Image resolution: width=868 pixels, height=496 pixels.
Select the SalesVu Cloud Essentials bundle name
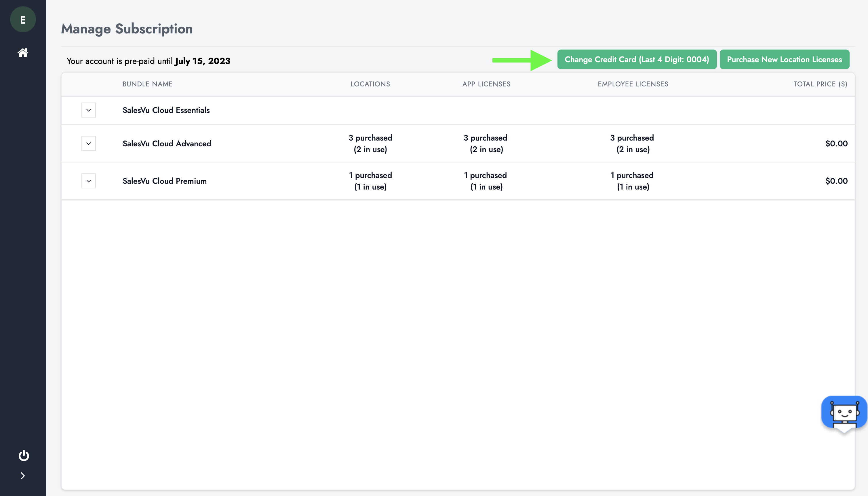[166, 110]
